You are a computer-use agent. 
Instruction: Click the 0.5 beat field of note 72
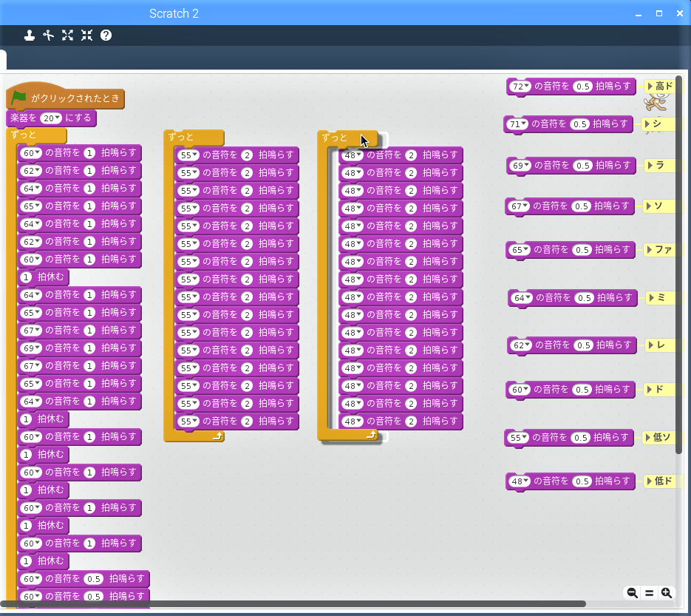(x=583, y=87)
